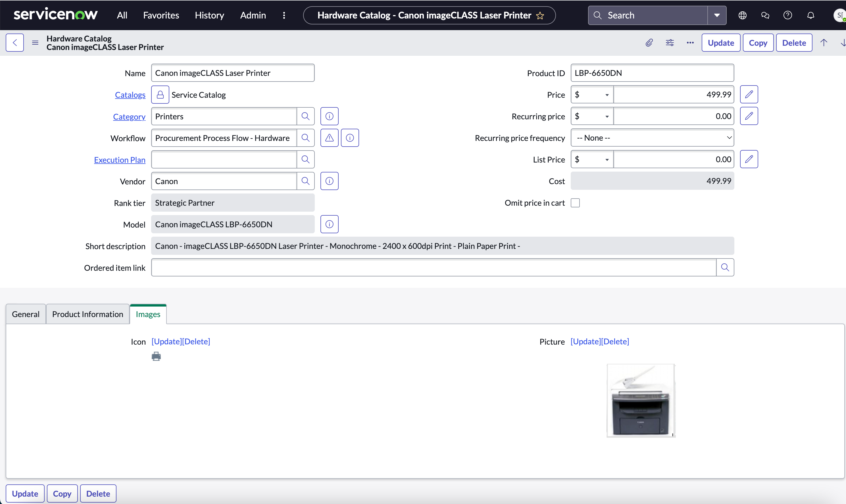The image size is (846, 504).
Task: Open the personalize form sliders icon
Action: coord(670,43)
